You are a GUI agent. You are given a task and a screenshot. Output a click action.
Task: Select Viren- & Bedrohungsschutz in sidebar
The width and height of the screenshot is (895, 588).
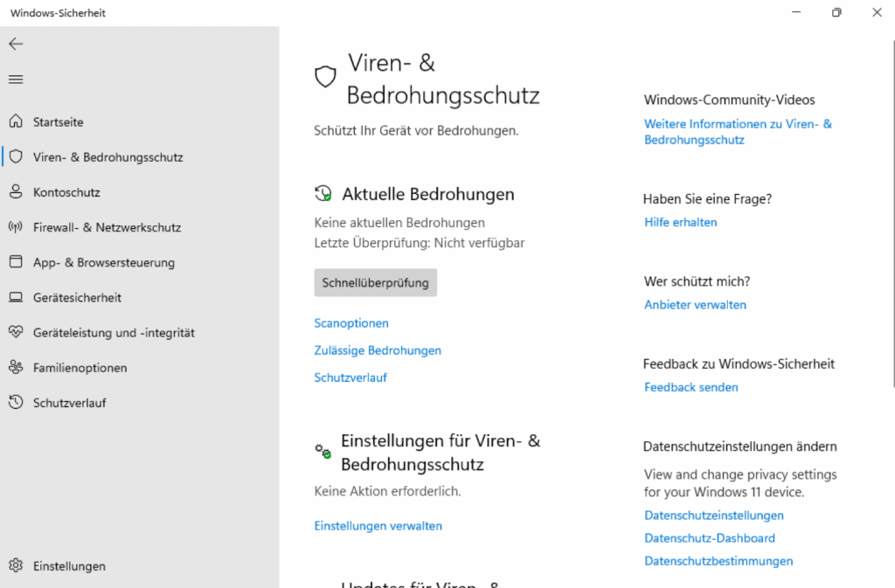[108, 157]
